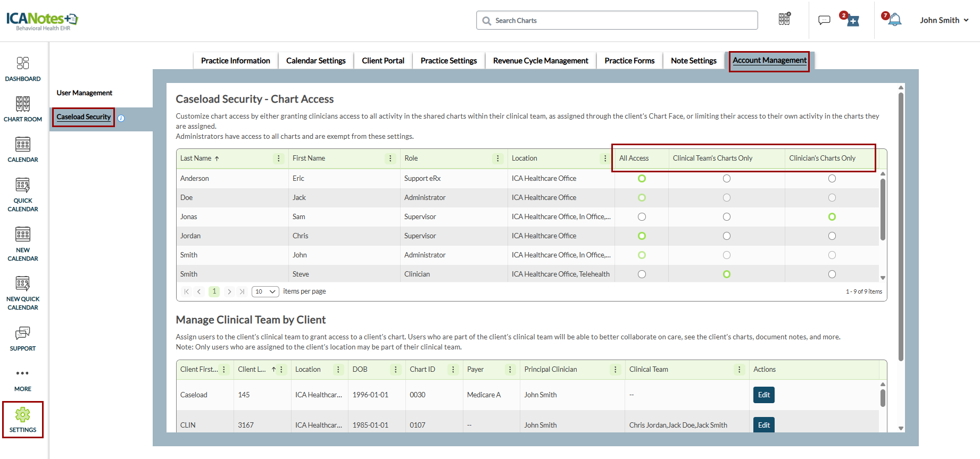Image resolution: width=980 pixels, height=459 pixels.
Task: Open the items per page dropdown
Action: coord(265,291)
